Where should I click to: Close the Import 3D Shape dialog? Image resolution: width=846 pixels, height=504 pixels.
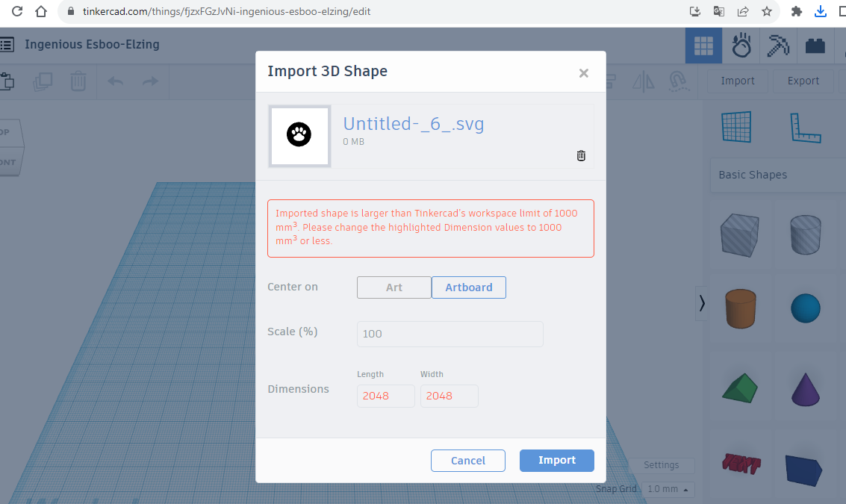(x=583, y=73)
